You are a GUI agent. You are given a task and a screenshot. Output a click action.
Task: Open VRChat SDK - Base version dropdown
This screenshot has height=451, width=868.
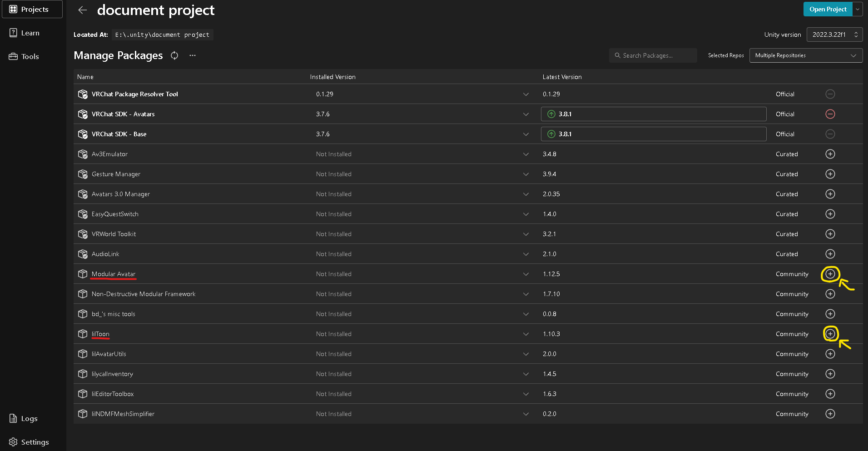526,134
